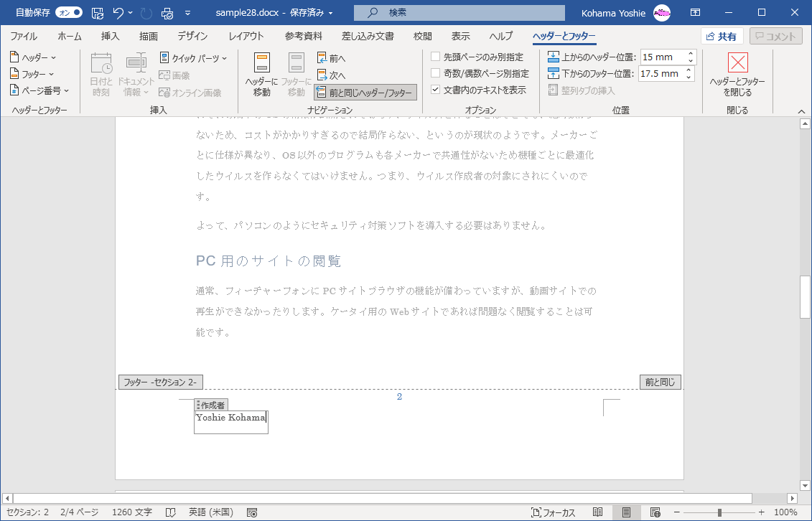The width and height of the screenshot is (812, 521).
Task: Click the vertical scrollbar up arrow
Action: point(805,123)
